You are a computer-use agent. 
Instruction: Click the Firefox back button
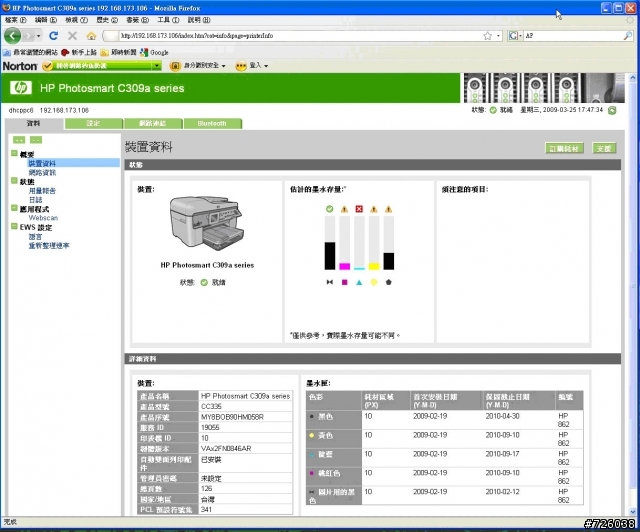click(12, 36)
